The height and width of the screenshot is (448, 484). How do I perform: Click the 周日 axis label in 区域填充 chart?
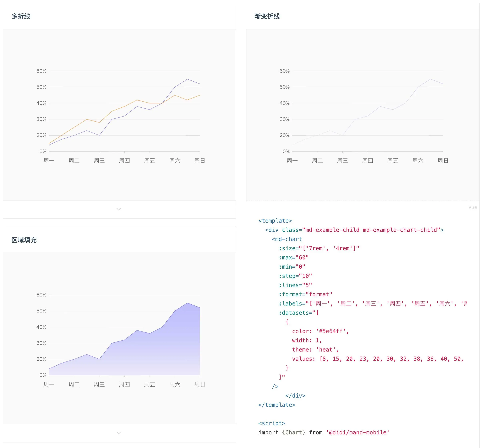[200, 384]
